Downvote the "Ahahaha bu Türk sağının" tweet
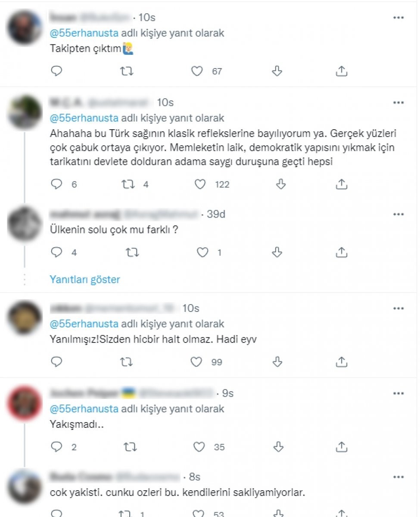This screenshot has width=420, height=517. [280, 184]
